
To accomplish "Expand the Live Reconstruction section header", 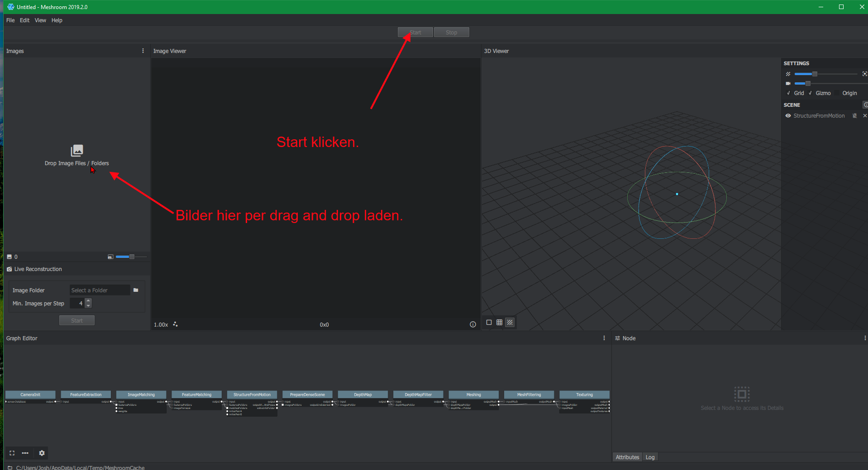I will coord(38,269).
